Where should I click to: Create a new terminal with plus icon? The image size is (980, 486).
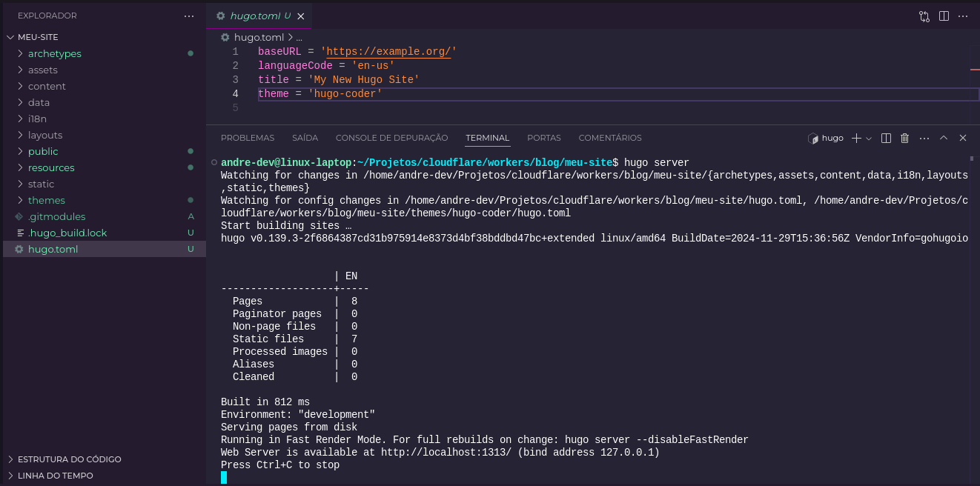[x=856, y=138]
